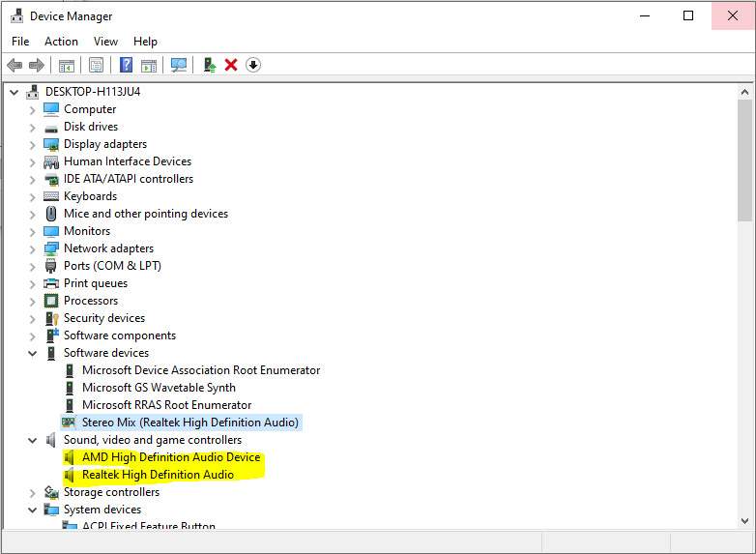The image size is (756, 554).
Task: Click the Forward arrow toolbar icon
Action: (37, 65)
